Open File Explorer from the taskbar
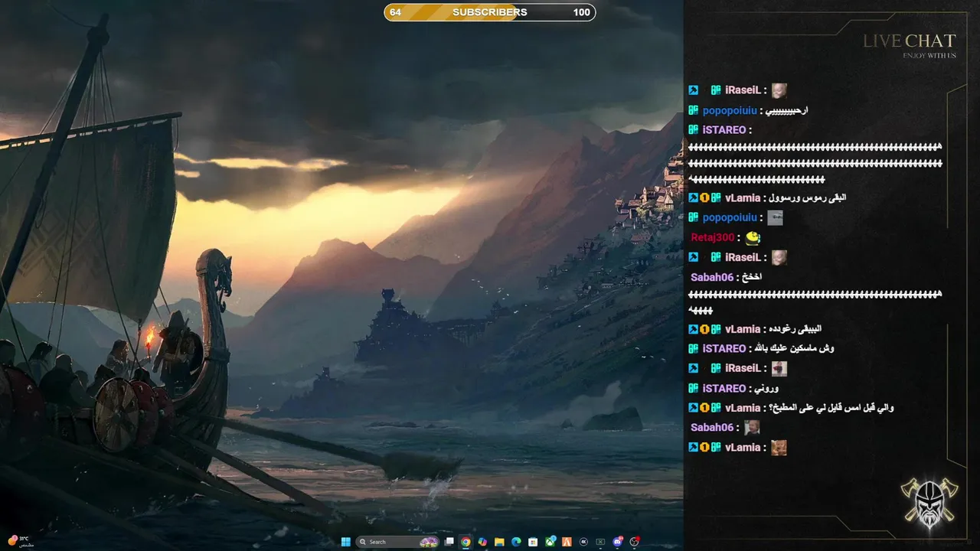 coord(499,542)
